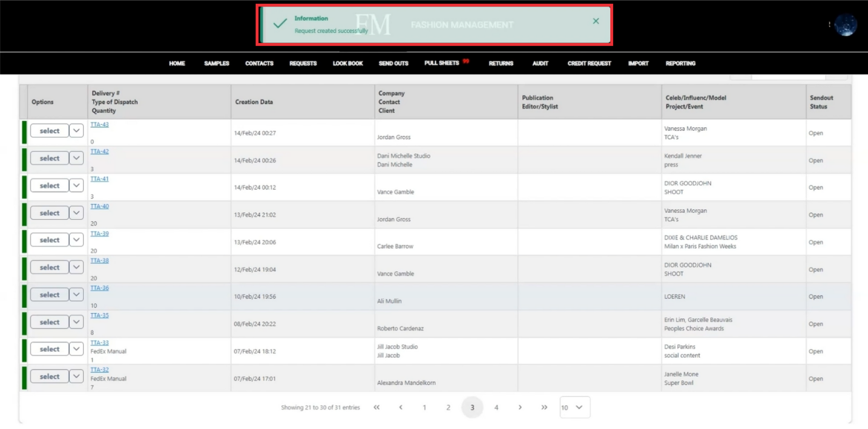Click select button for TTA-42
This screenshot has width=868, height=429.
(x=49, y=158)
